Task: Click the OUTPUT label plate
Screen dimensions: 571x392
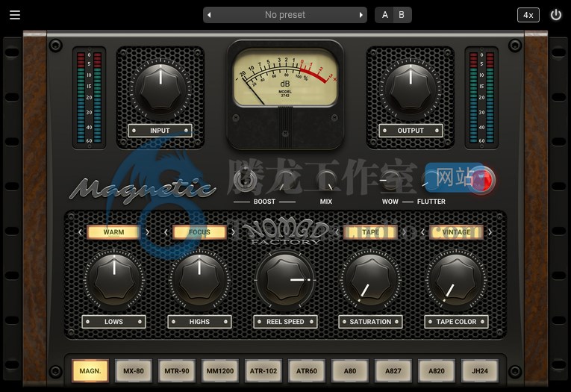Action: tap(411, 131)
